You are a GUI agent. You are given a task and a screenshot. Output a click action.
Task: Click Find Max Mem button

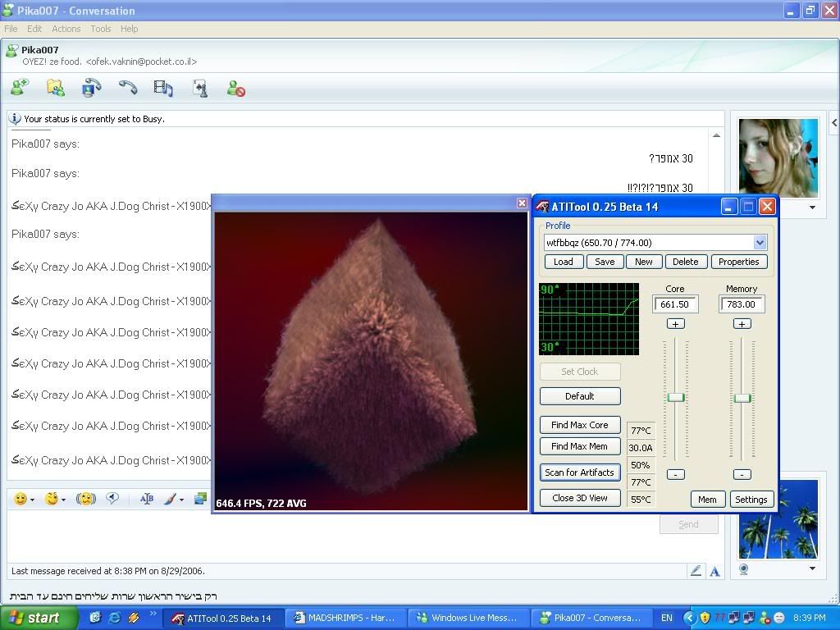pos(580,446)
